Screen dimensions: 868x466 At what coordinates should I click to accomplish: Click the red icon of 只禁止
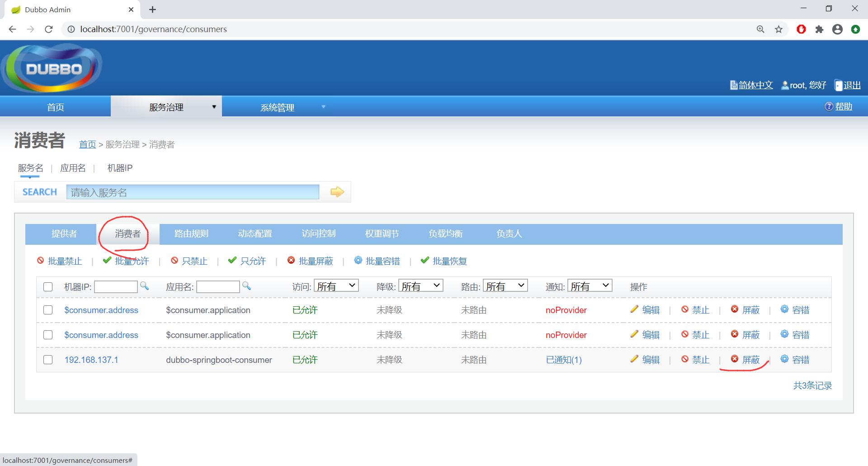[x=175, y=260]
